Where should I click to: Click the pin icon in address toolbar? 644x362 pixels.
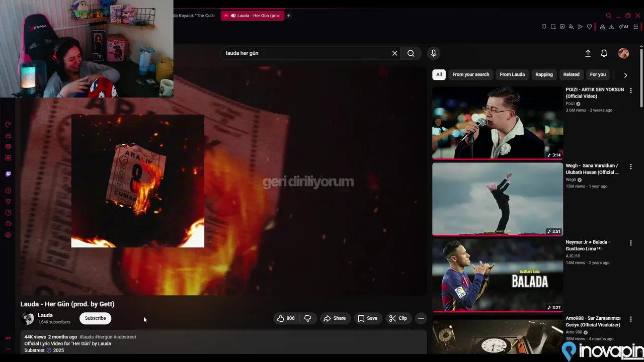tap(544, 27)
